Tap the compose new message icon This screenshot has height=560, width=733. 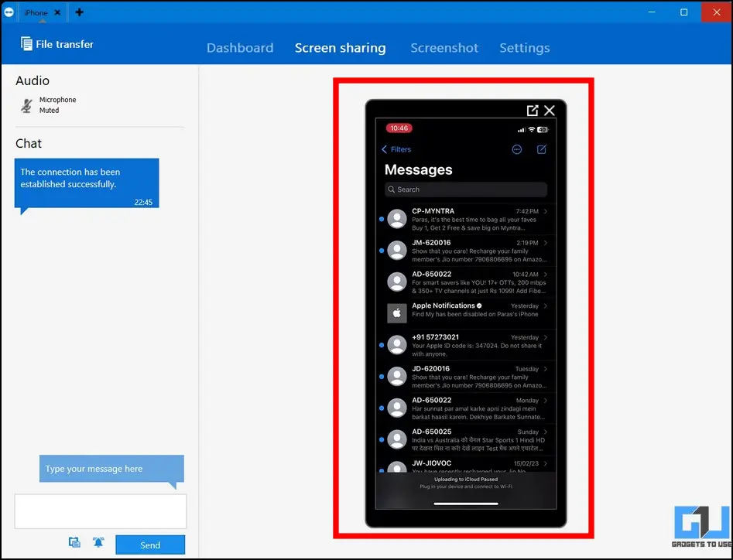coord(541,149)
